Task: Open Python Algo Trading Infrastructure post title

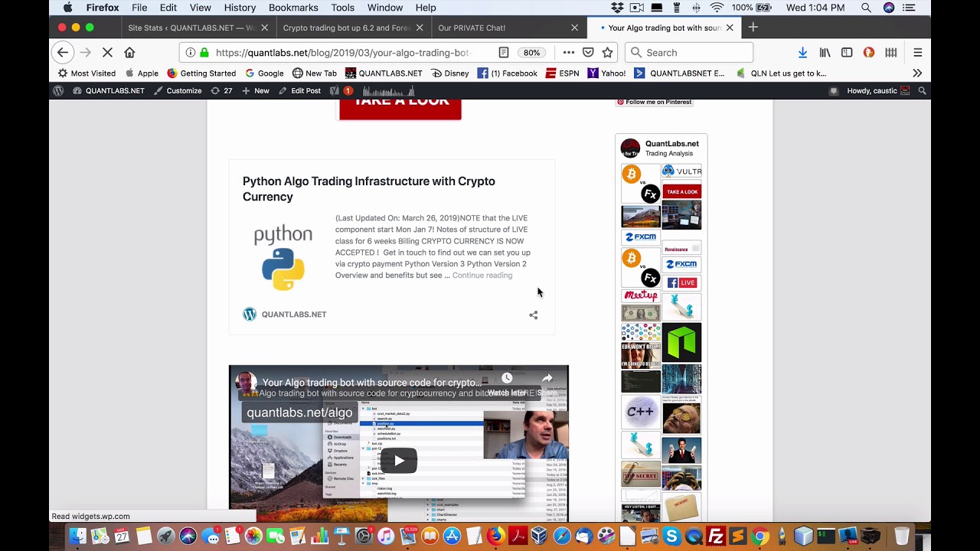Action: [x=369, y=189]
